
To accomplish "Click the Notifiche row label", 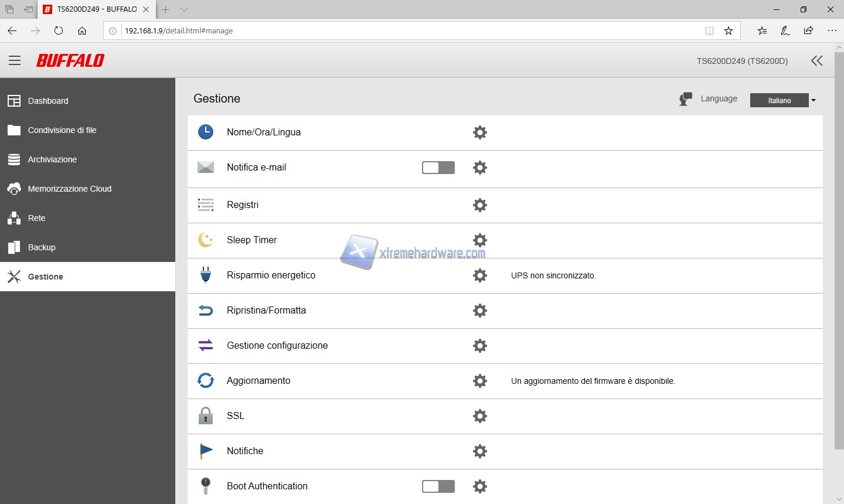I will 245,451.
